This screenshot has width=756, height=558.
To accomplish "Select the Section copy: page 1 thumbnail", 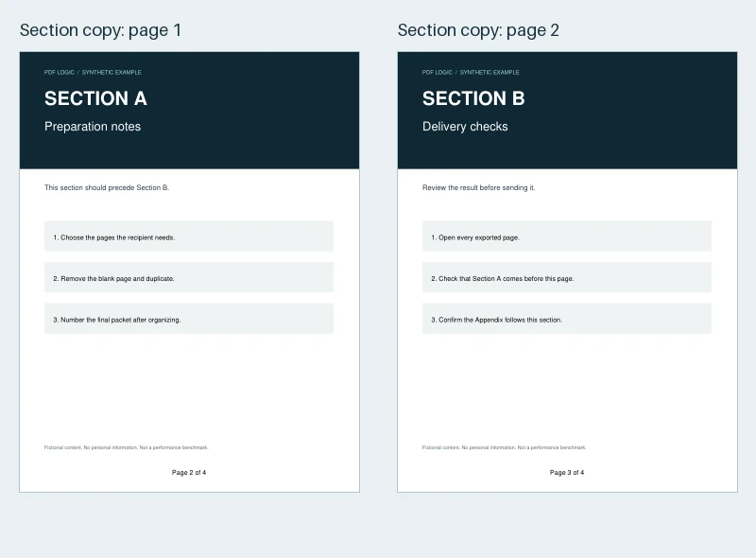I will point(190,272).
